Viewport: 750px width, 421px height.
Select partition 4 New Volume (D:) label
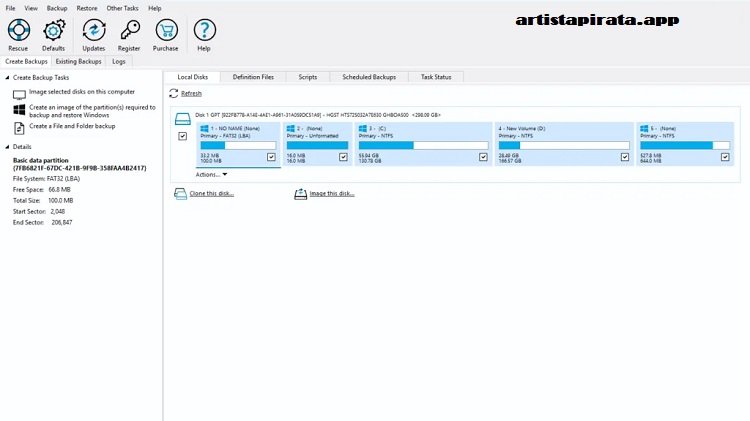522,129
